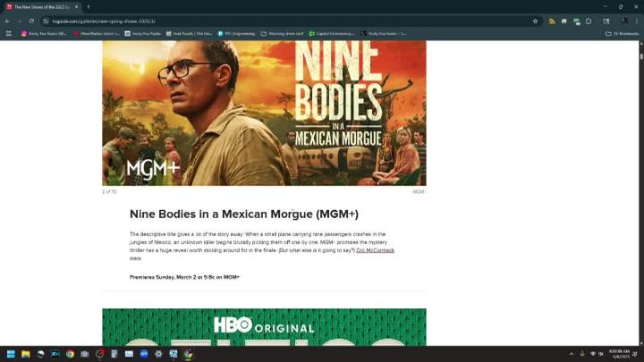Open File Explorer from the taskbar
Viewport: 644px width, 362px height.
click(25, 354)
